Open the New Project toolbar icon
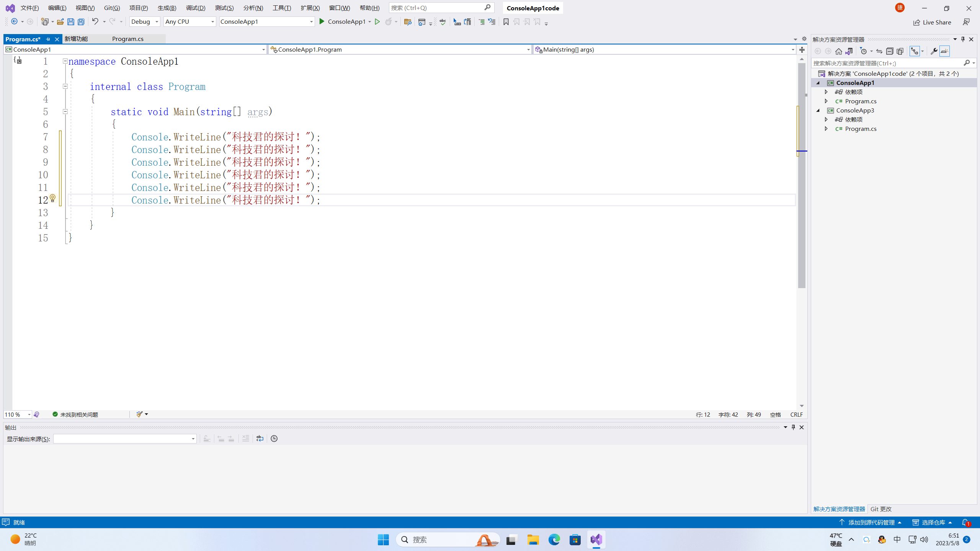The image size is (980, 551). (x=45, y=22)
